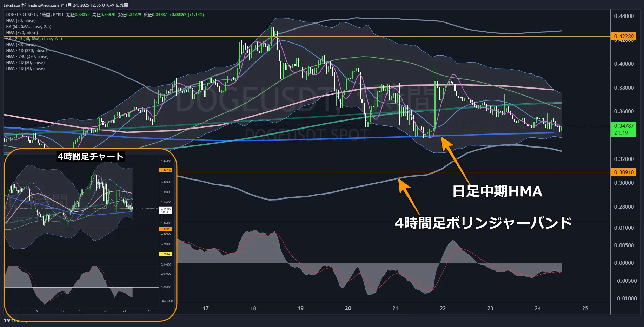The image size is (644, 327).
Task: Select the HMA (80, close) indicator legend
Action: click(x=21, y=45)
